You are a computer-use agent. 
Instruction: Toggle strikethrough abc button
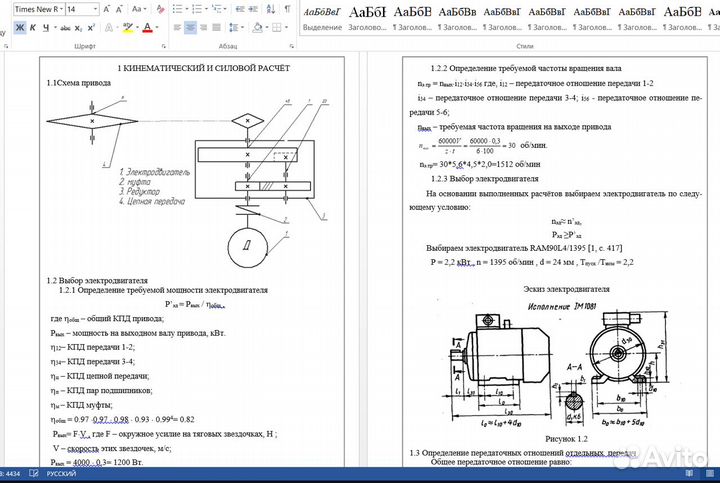pyautogui.click(x=65, y=27)
